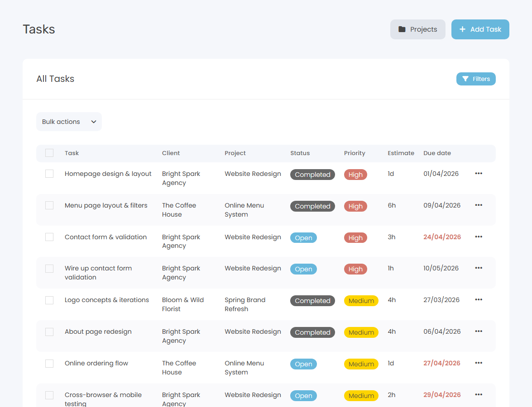Click the Open badge on Contact form row
This screenshot has height=407, width=532.
pos(303,237)
